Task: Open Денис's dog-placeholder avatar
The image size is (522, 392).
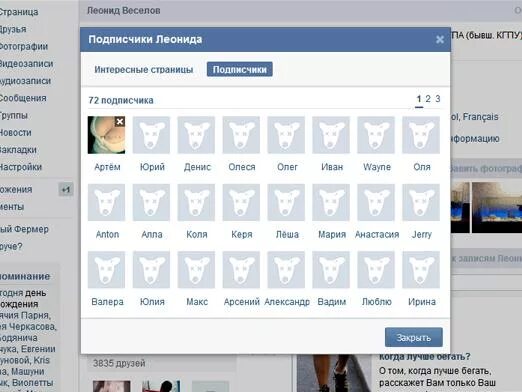Action: (196, 135)
